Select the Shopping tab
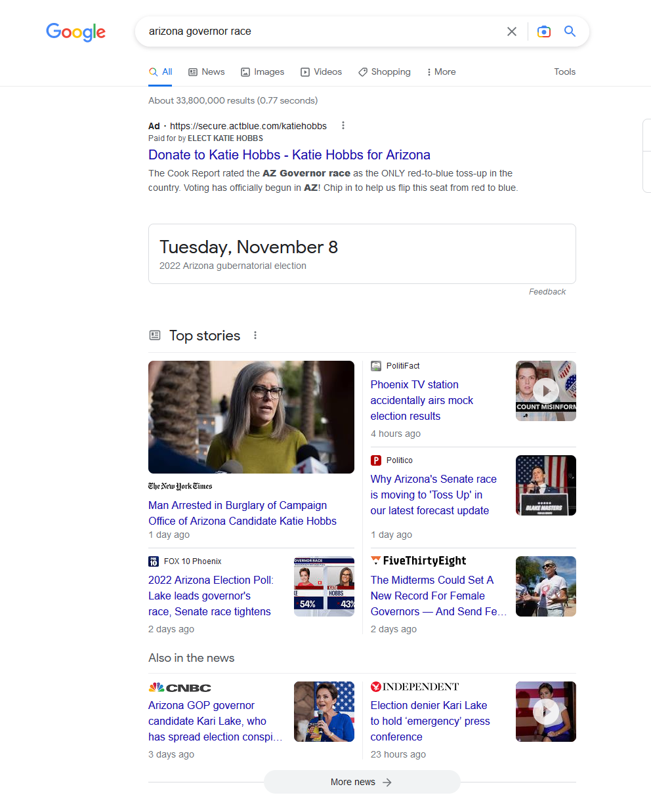Image resolution: width=651 pixels, height=812 pixels. 385,72
